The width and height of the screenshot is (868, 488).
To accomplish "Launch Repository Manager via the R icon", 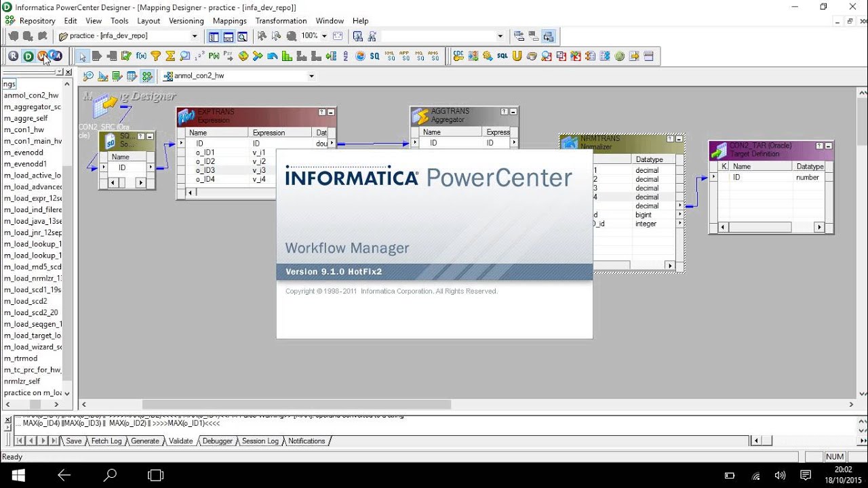I will pos(13,56).
